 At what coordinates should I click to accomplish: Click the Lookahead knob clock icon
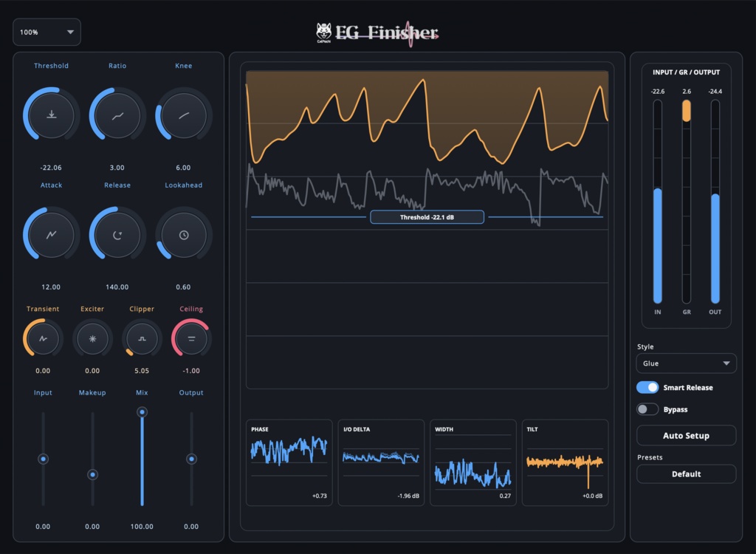pos(183,235)
